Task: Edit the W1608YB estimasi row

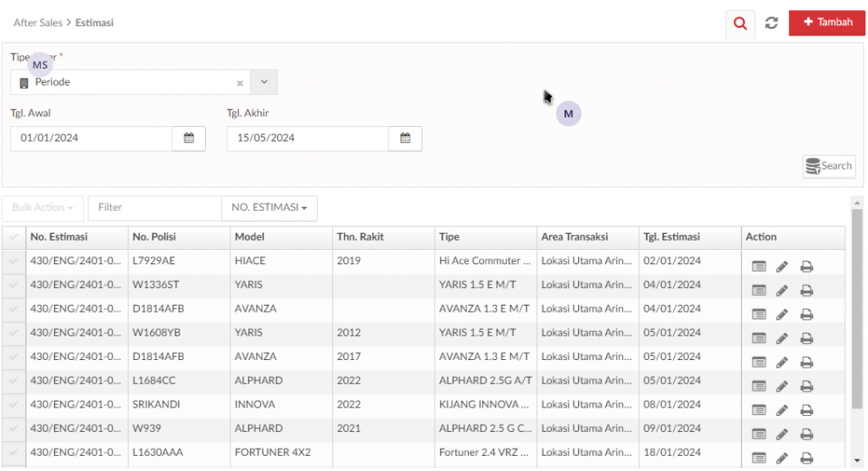Action: (782, 338)
